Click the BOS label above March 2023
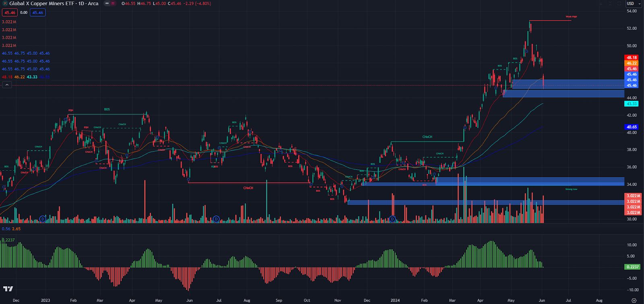 pos(107,110)
